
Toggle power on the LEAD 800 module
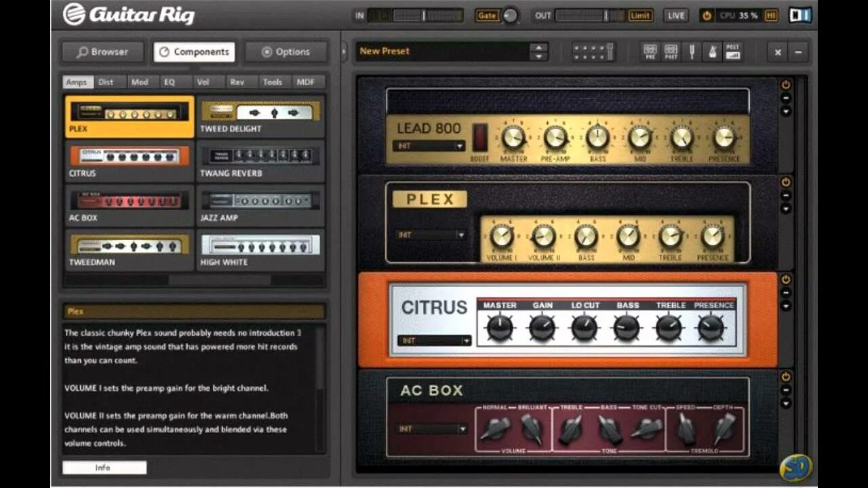[786, 85]
